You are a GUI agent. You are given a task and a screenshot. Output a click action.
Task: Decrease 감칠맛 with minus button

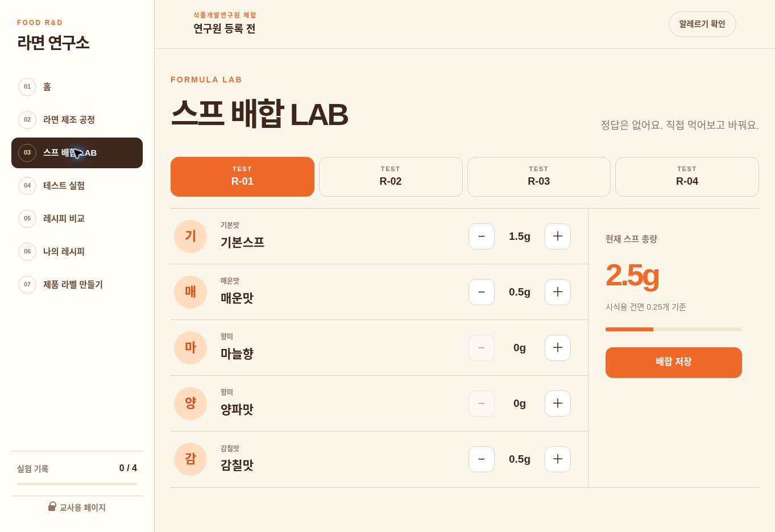tap(482, 459)
